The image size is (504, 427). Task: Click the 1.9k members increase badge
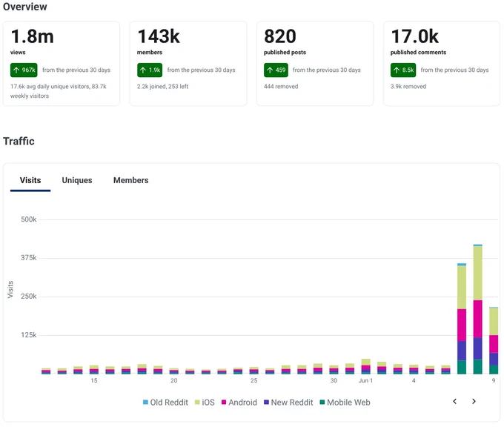[x=150, y=70]
